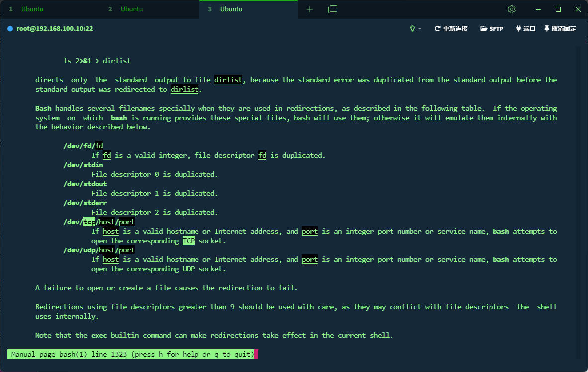Image resolution: width=588 pixels, height=372 pixels.
Task: Open the 端口 port forwarding panel
Action: click(525, 29)
